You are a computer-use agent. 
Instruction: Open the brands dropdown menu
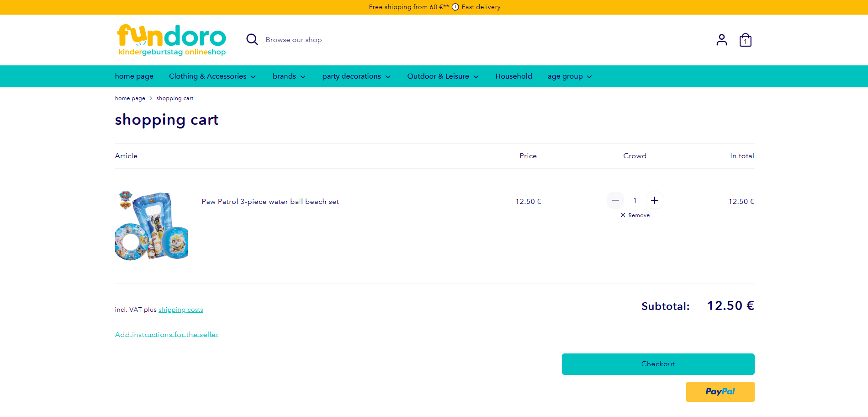[x=289, y=76]
